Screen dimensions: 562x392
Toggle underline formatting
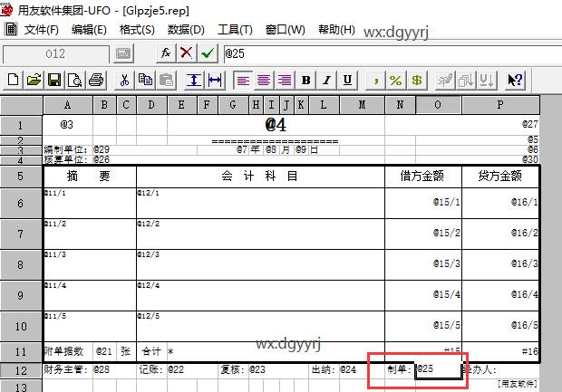[x=346, y=81]
